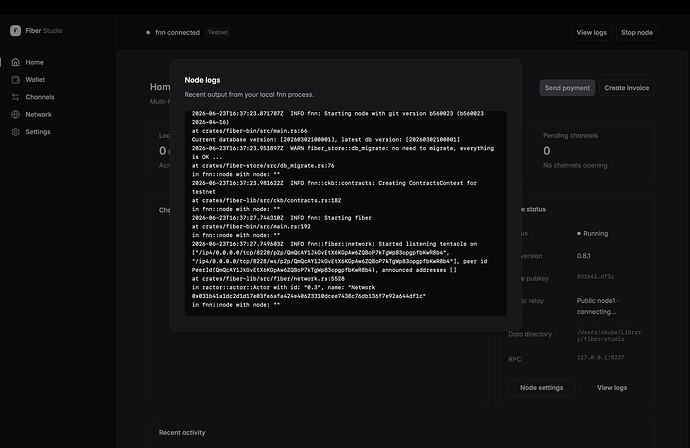Click log line 'at crates/fiber-bin/src/main.rs:192'
690x448 pixels.
(x=251, y=227)
